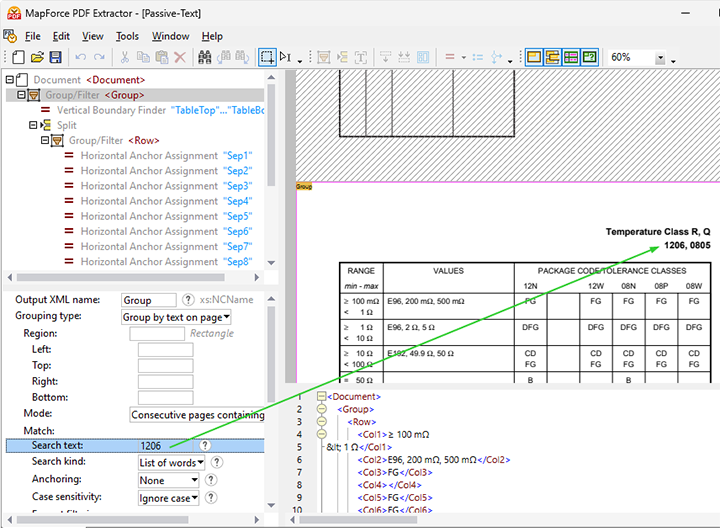Click the help icon next to Anchoring
The height and width of the screenshot is (528, 720).
point(211,480)
